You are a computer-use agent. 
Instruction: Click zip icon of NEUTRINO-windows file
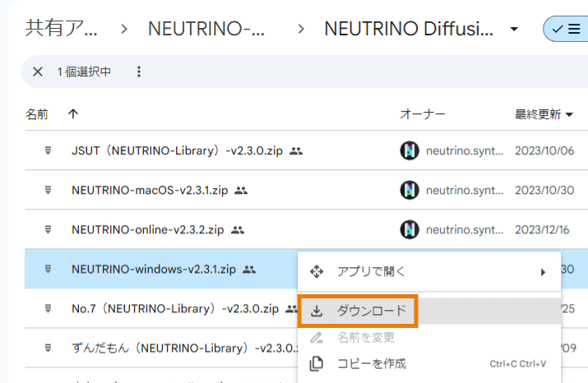48,269
